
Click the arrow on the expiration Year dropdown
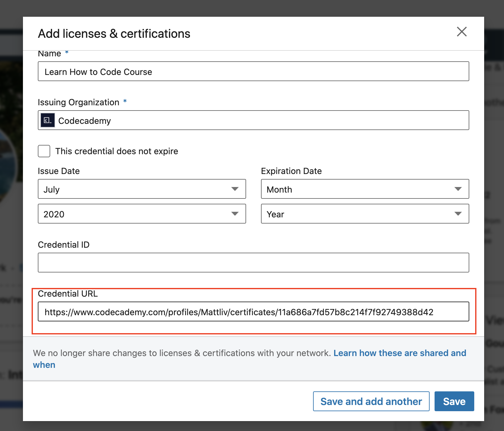[x=458, y=214]
